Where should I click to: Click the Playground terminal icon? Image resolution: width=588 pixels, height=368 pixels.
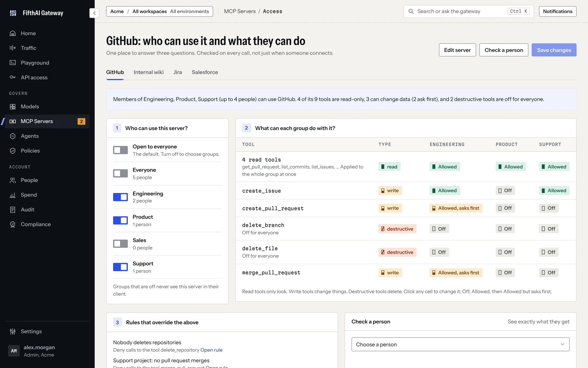13,63
